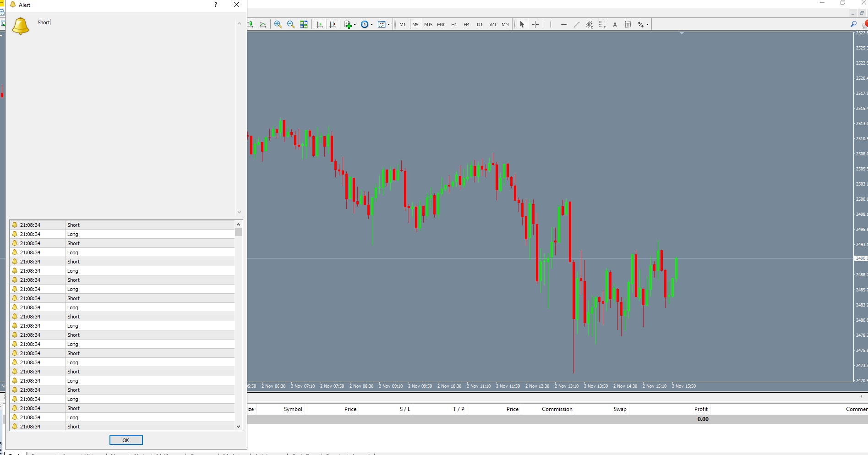Select the crosshair tool
The width and height of the screenshot is (868, 455).
click(535, 24)
